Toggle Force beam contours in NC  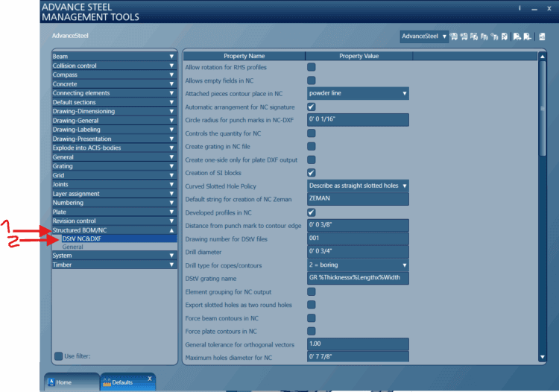[x=312, y=317]
